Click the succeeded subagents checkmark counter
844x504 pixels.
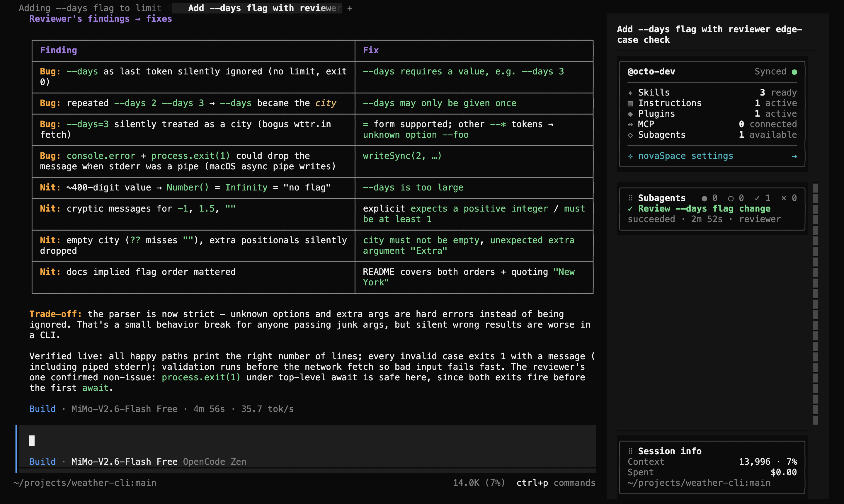coord(763,198)
